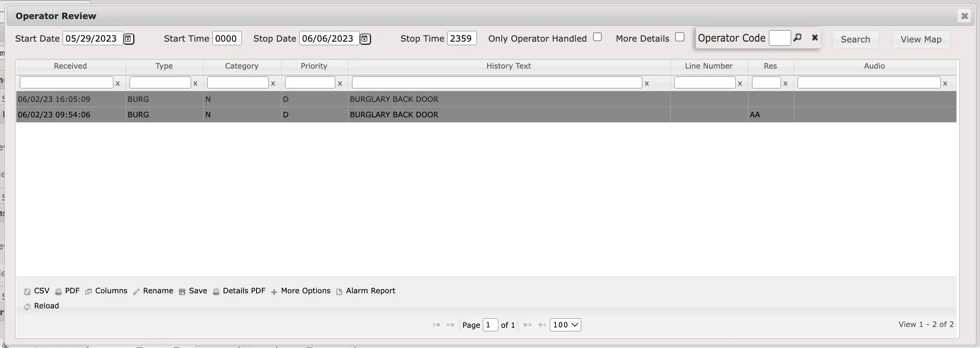Click the page number input field
The width and height of the screenshot is (980, 348).
tap(490, 325)
